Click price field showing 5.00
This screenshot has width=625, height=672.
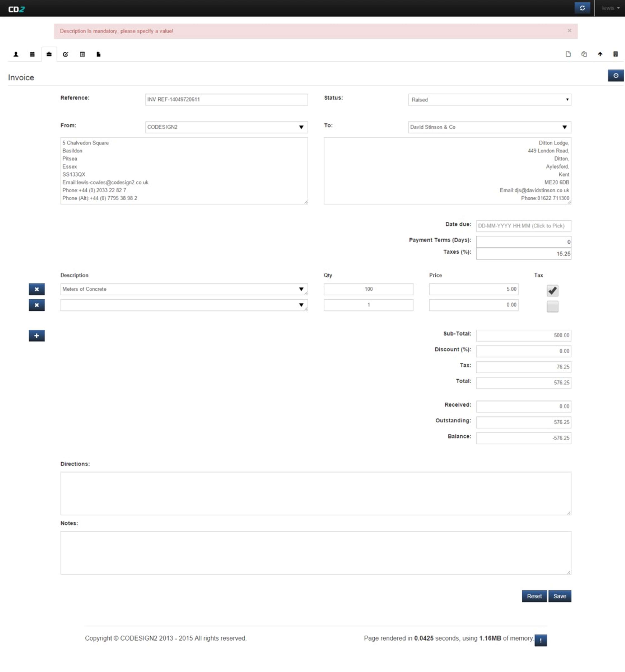pyautogui.click(x=474, y=289)
